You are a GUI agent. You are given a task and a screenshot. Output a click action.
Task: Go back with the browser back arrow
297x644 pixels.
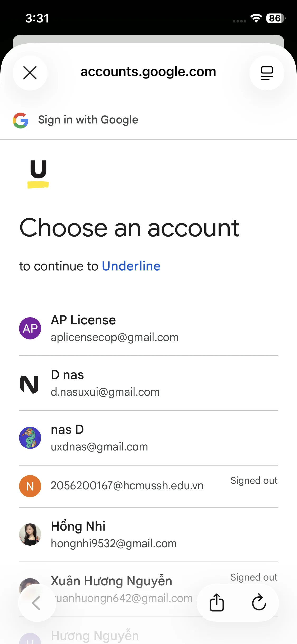tap(36, 603)
